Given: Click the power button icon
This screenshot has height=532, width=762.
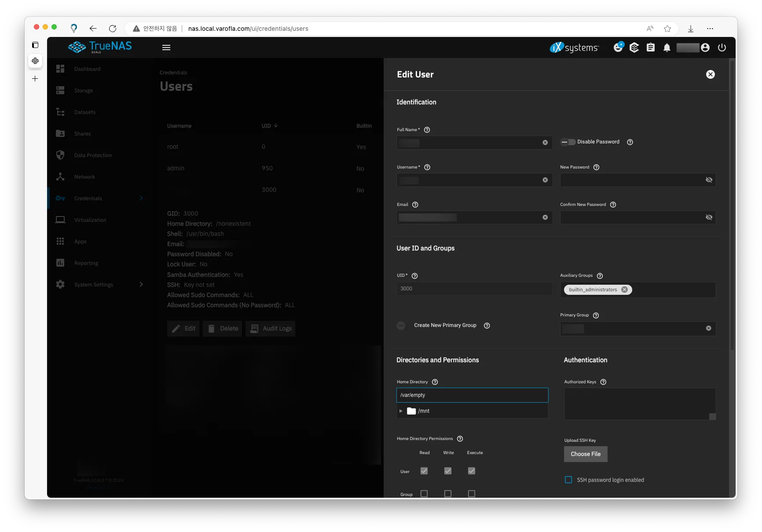Looking at the screenshot, I should click(722, 48).
